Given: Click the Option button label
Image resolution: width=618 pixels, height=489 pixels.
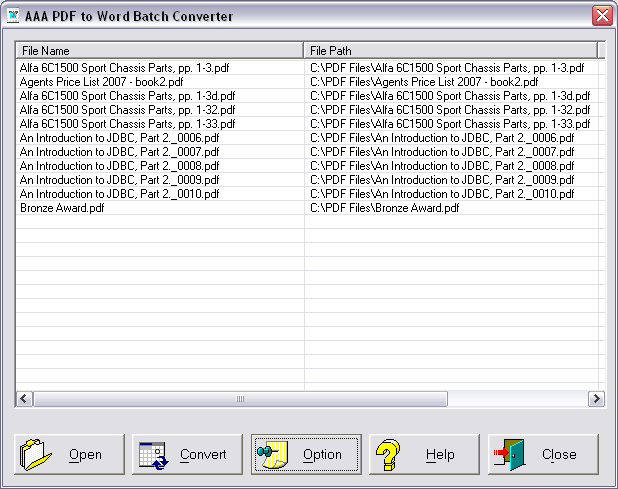Looking at the screenshot, I should [322, 454].
